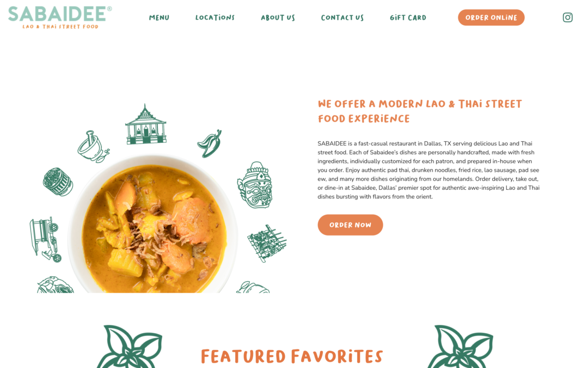This screenshot has height=368, width=588.
Task: Click the sticky rice basket icon
Action: click(58, 182)
